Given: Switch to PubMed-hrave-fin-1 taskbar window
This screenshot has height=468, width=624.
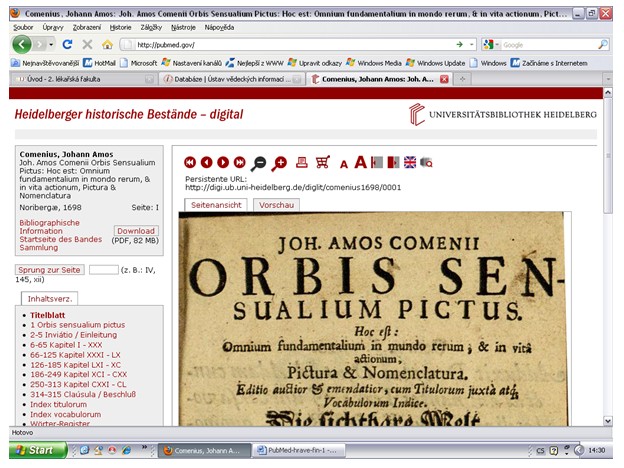Looking at the screenshot, I should point(299,450).
